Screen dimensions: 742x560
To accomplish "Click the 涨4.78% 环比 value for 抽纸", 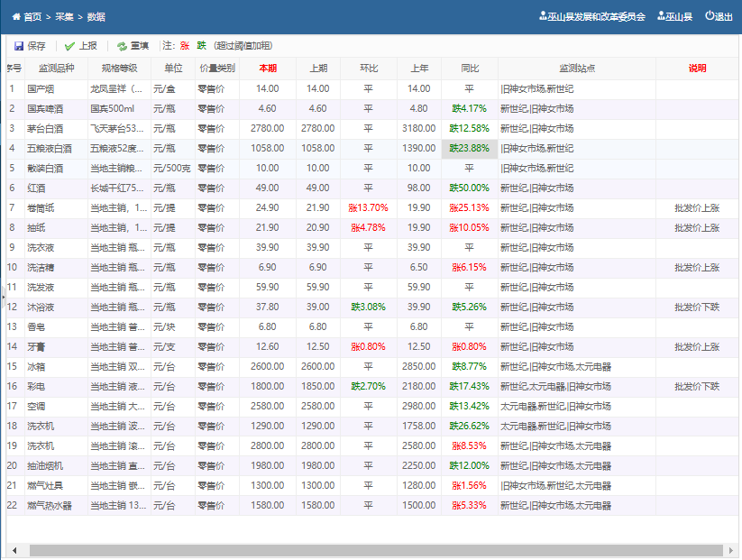I will pos(369,227).
